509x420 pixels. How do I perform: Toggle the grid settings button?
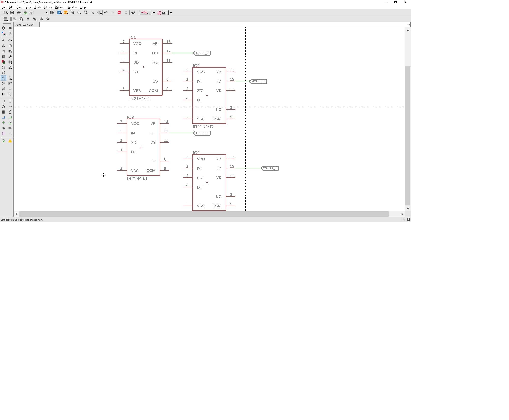tap(6, 19)
